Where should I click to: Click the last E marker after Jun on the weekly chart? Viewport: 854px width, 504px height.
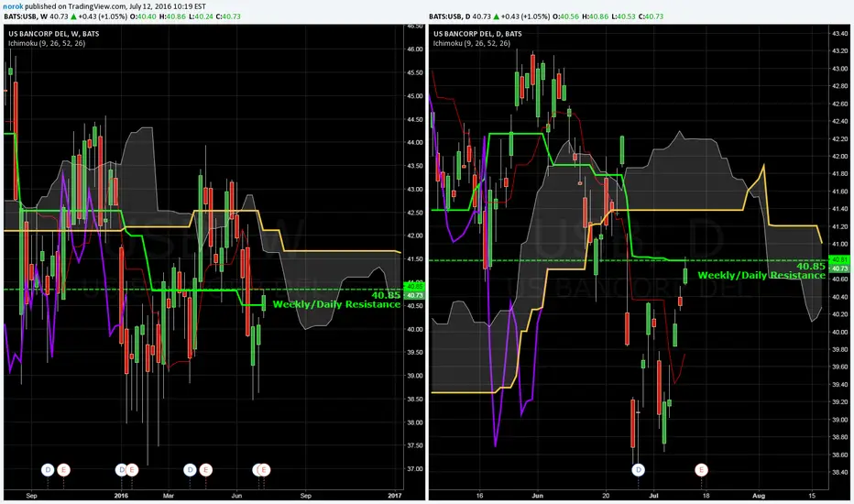264,470
